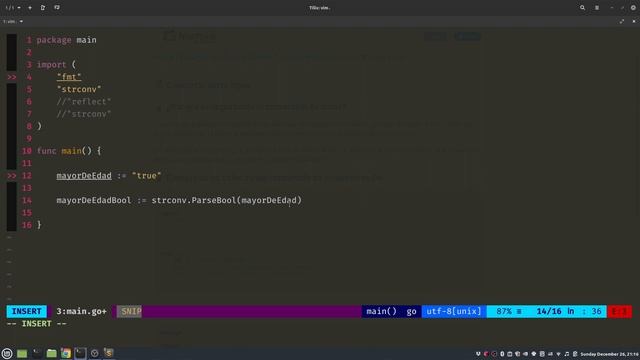The image size is (640, 360).
Task: Open the session switcher 1/1 dropdown
Action: coord(13,8)
